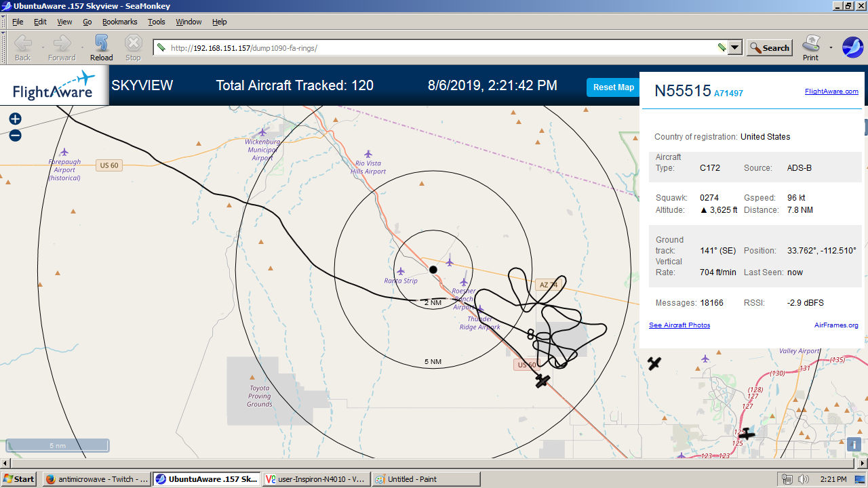Click the Reset Map button
This screenshot has height=488, width=868.
tap(613, 87)
